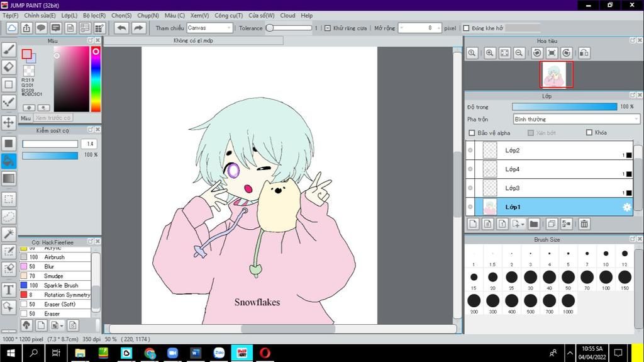This screenshot has width=644, height=362.
Task: Select the rectangular Selection tool
Action: tap(9, 200)
